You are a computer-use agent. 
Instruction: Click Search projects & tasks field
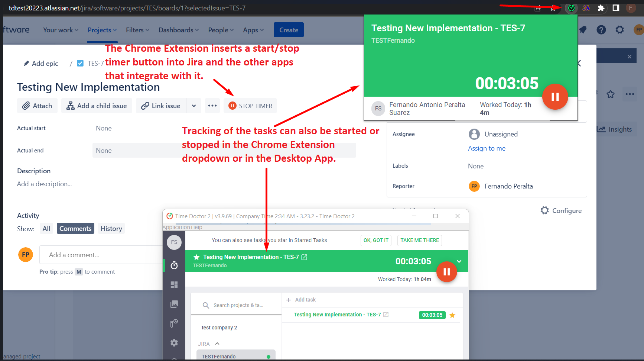coord(236,305)
